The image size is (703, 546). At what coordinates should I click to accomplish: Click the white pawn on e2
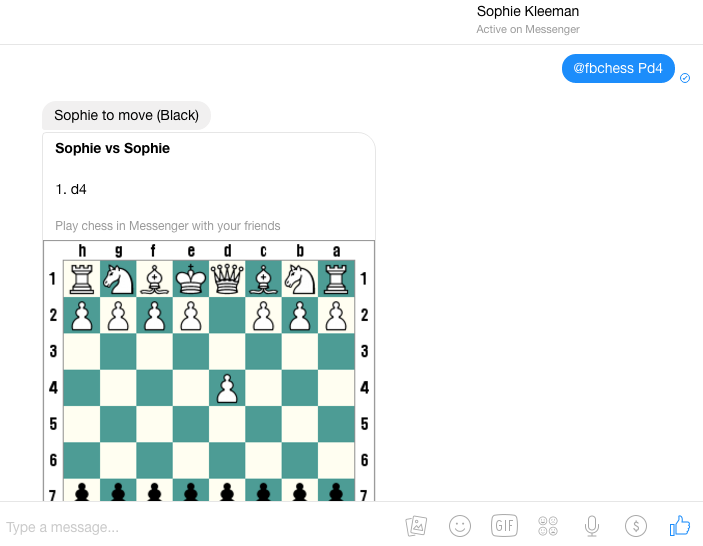(x=191, y=315)
